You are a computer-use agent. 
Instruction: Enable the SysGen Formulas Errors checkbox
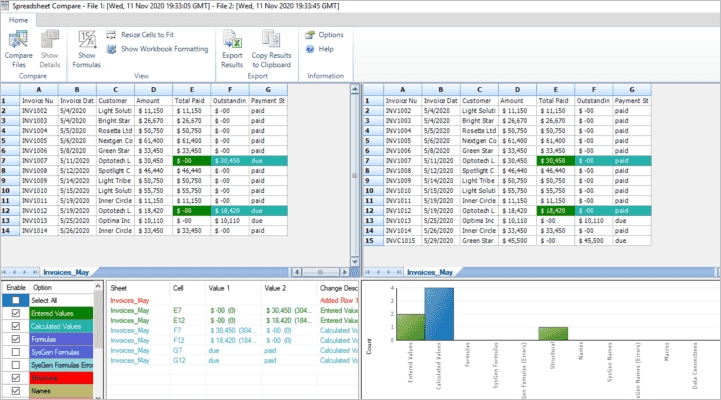pos(16,365)
